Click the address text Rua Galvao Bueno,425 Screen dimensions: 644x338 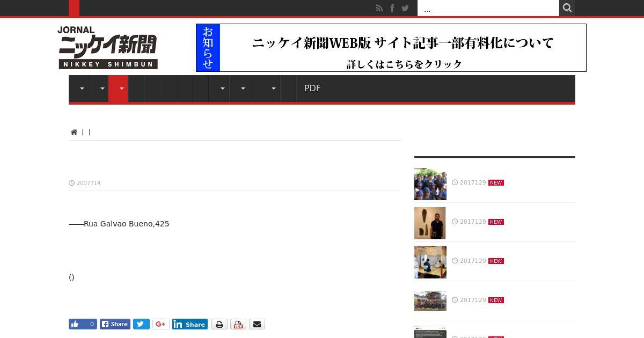(126, 224)
